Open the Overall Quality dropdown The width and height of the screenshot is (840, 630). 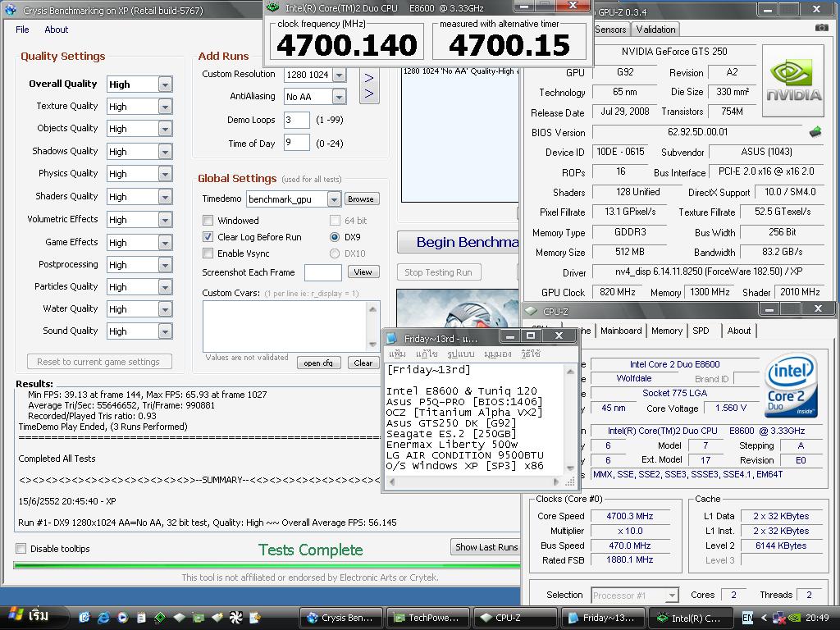click(x=165, y=84)
